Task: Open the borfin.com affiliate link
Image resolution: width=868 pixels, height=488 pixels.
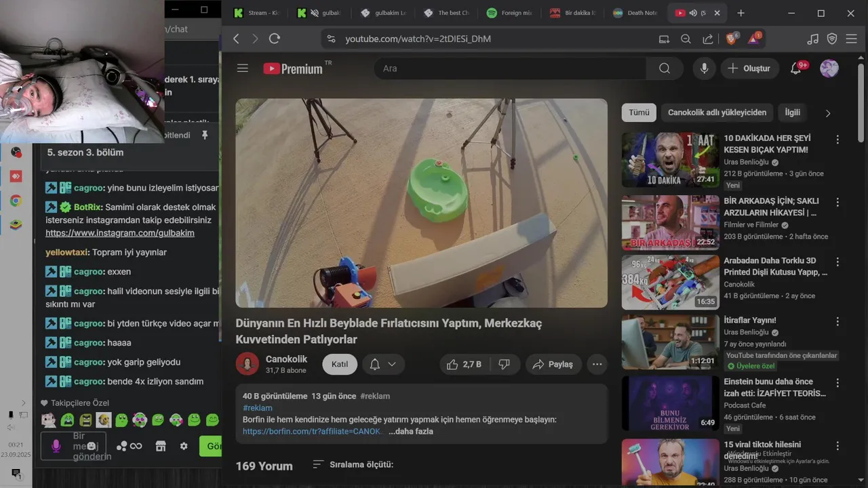Action: (313, 431)
